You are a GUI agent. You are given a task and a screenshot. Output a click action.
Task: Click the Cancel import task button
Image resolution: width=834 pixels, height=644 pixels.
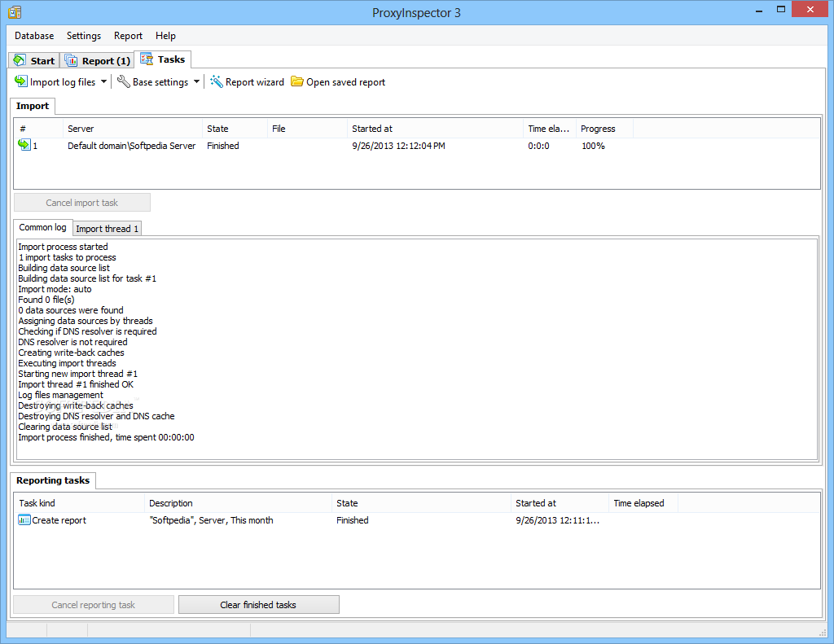[x=82, y=203]
